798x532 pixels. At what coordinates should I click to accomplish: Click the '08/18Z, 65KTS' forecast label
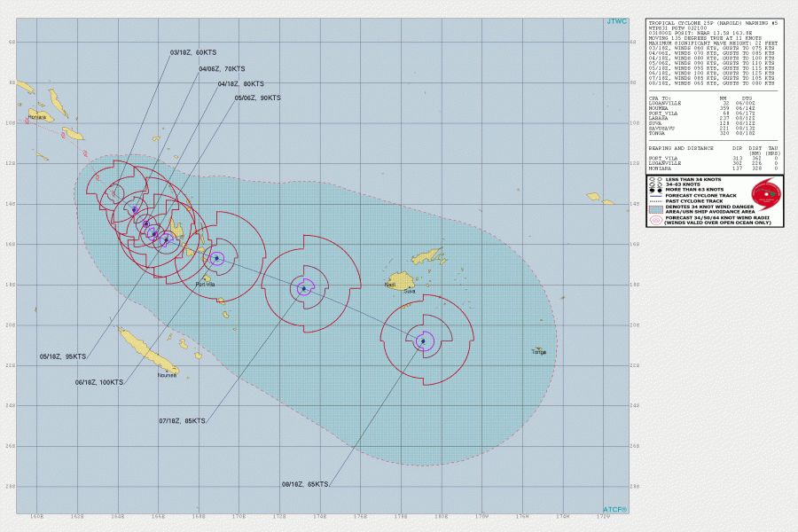coord(305,484)
